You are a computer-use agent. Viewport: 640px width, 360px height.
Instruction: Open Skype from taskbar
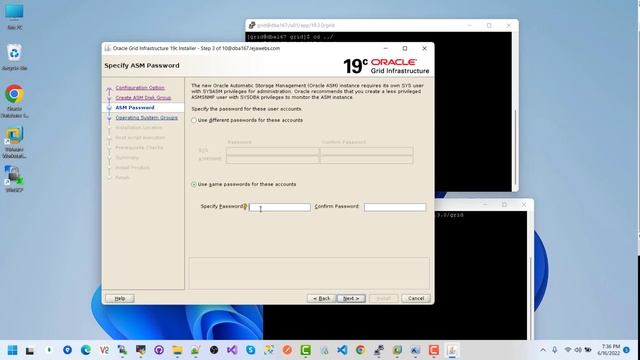point(250,350)
